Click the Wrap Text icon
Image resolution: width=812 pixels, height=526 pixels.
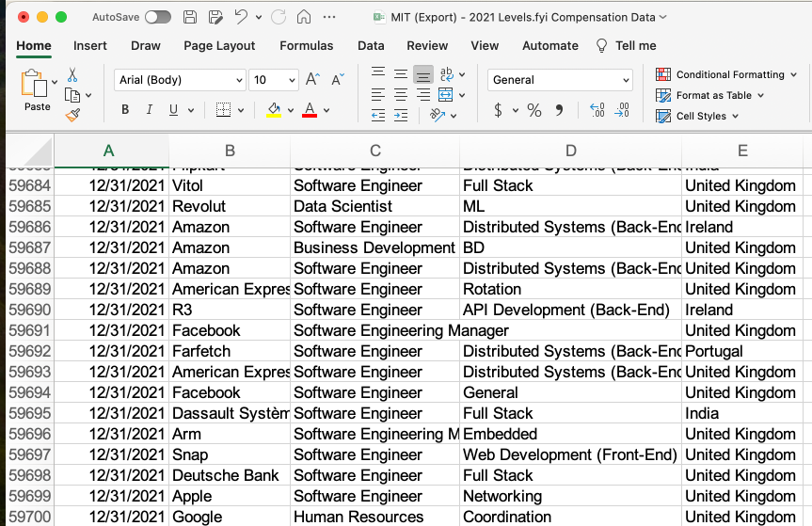click(x=446, y=74)
